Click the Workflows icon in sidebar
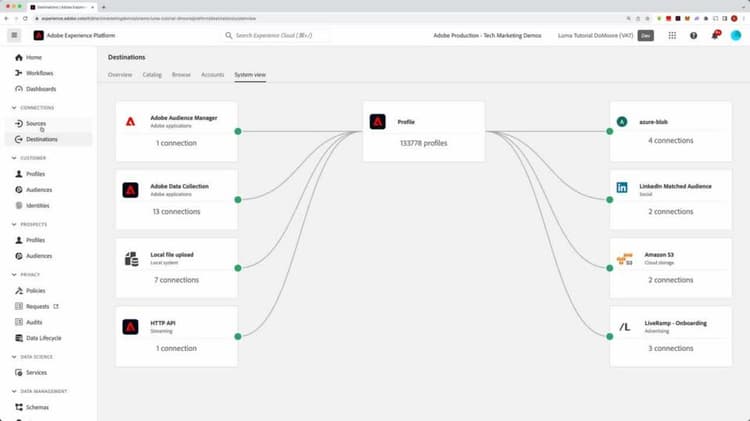Viewport: 750px width, 421px height. click(x=19, y=73)
